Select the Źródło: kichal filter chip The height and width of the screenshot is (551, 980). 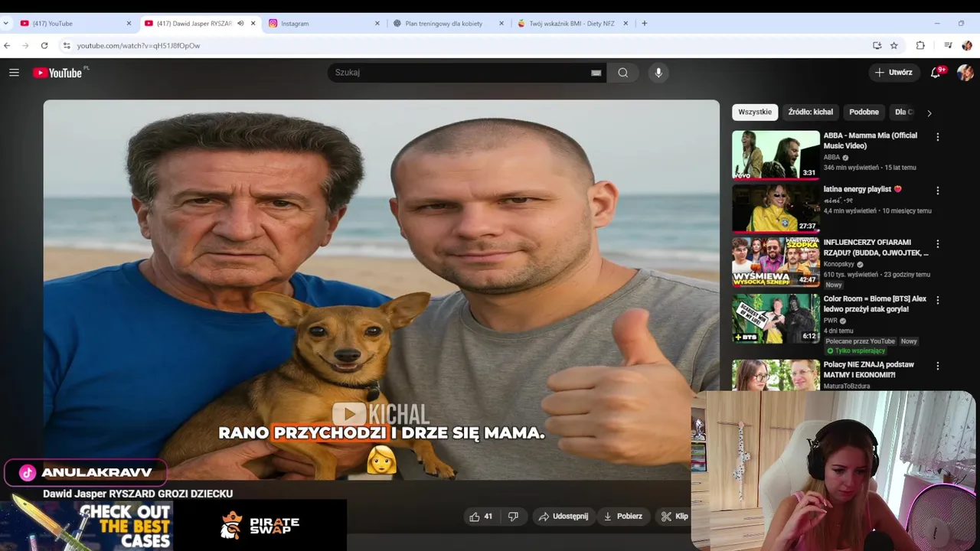point(810,112)
